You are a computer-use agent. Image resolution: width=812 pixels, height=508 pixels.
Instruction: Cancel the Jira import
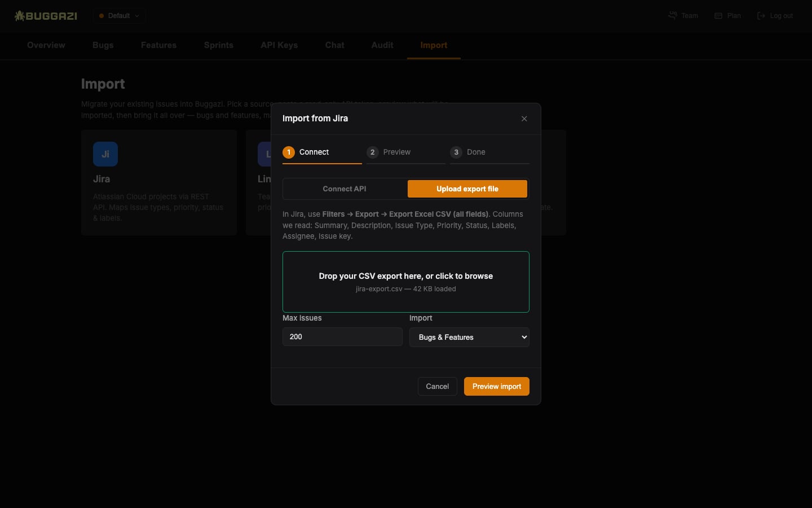(x=438, y=387)
